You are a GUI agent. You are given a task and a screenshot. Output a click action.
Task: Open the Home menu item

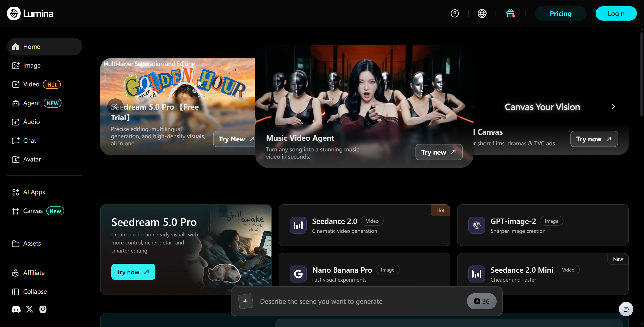(x=45, y=47)
